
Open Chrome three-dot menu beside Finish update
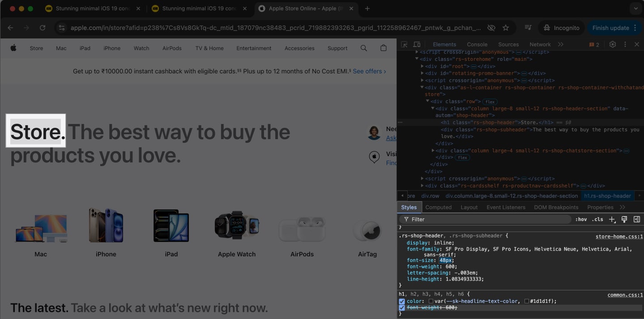[635, 28]
